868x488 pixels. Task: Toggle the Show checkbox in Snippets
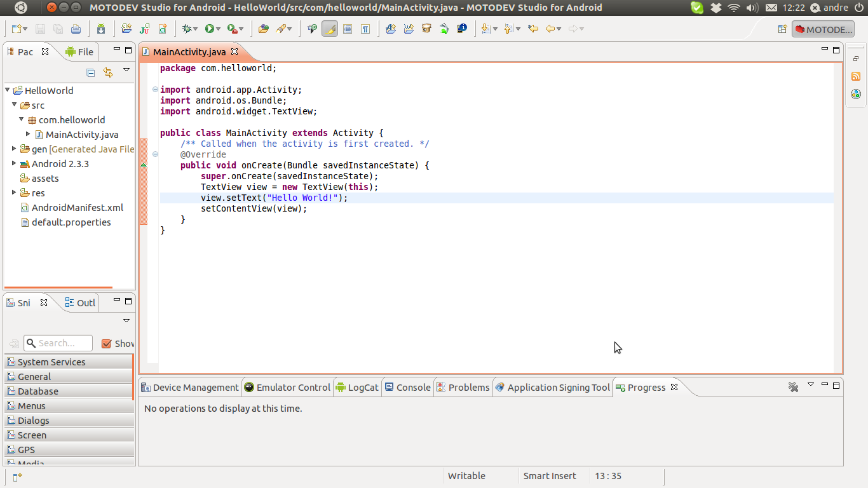pos(106,344)
